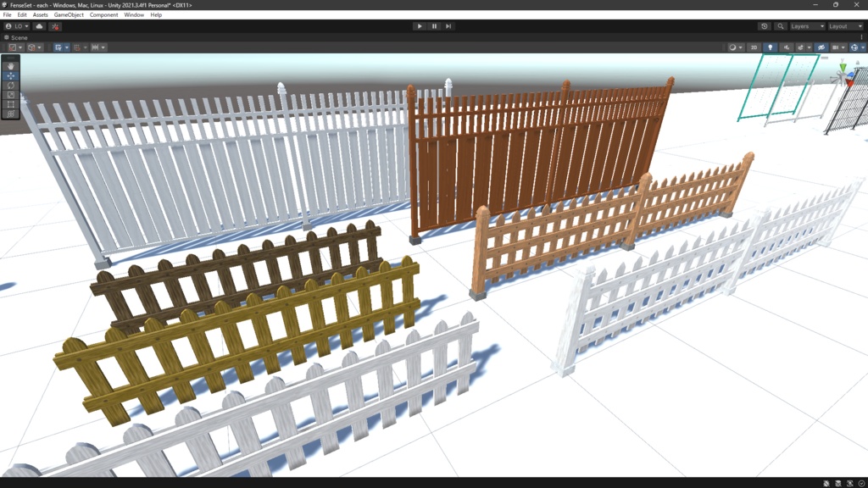Open scene view three-dot options menu

click(861, 37)
